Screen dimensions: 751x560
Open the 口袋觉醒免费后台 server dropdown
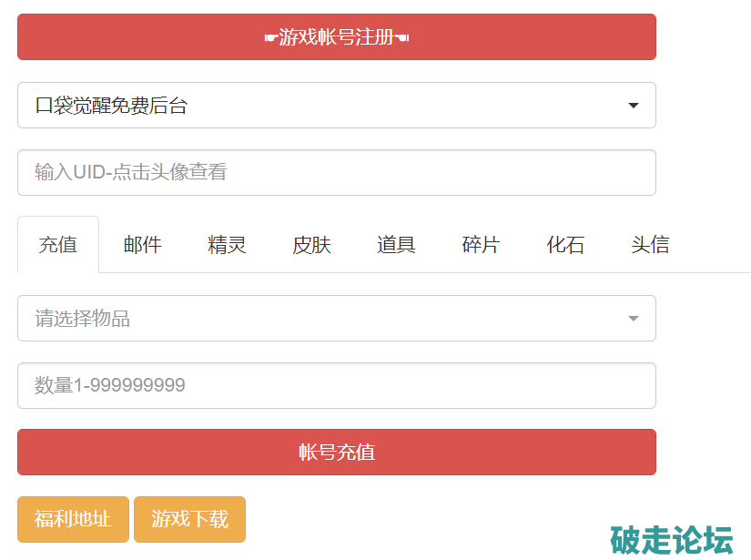tap(336, 106)
